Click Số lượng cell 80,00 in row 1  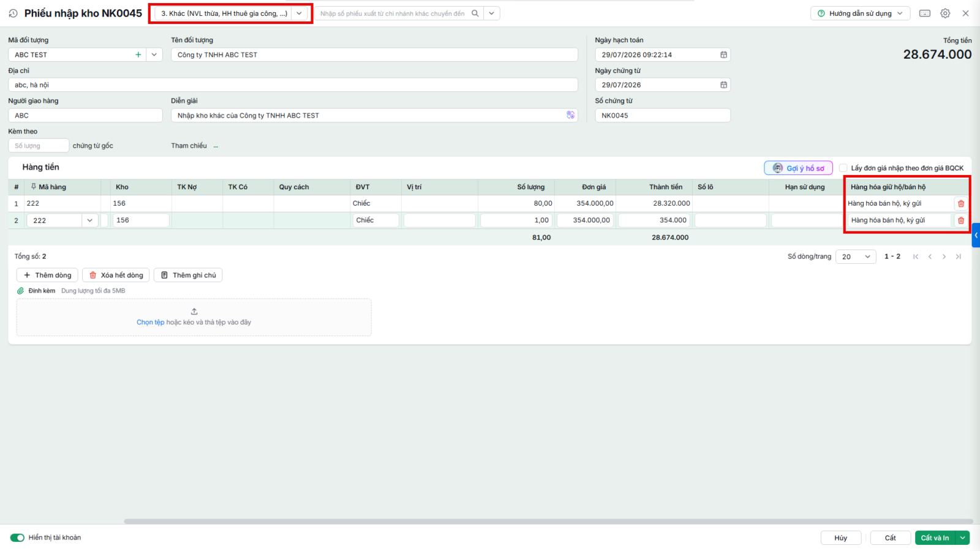tap(516, 203)
